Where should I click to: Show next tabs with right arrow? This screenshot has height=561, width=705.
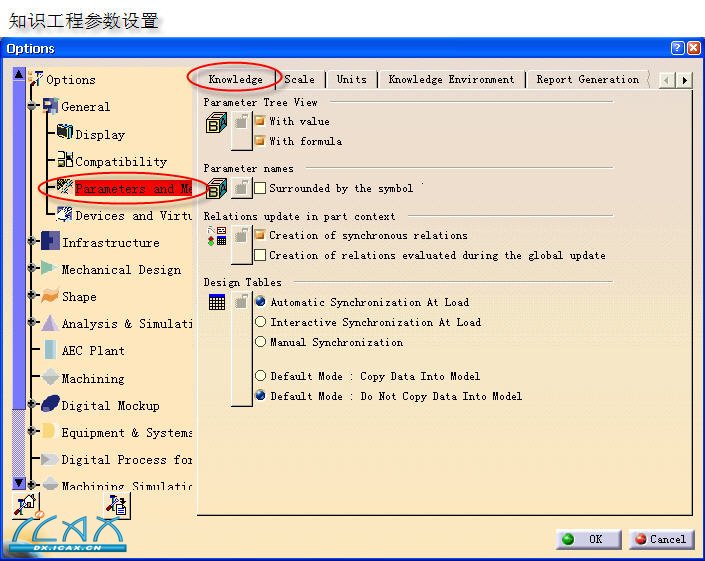[684, 80]
